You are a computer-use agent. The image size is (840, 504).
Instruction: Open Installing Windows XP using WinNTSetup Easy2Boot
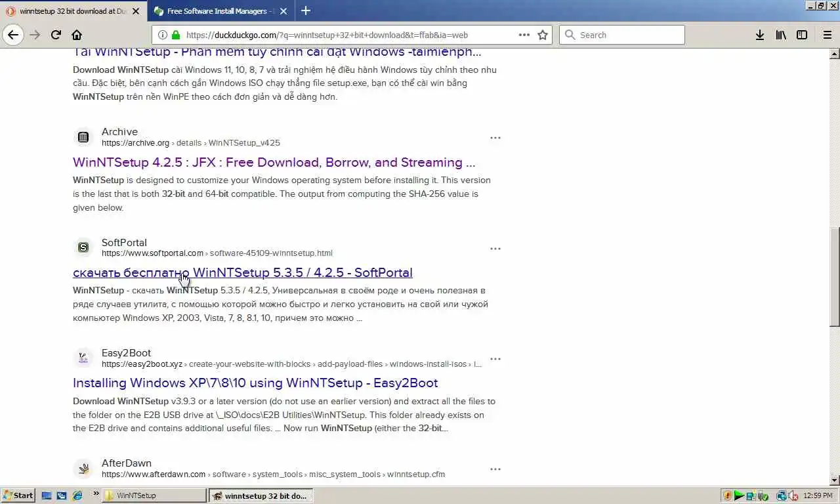point(255,383)
